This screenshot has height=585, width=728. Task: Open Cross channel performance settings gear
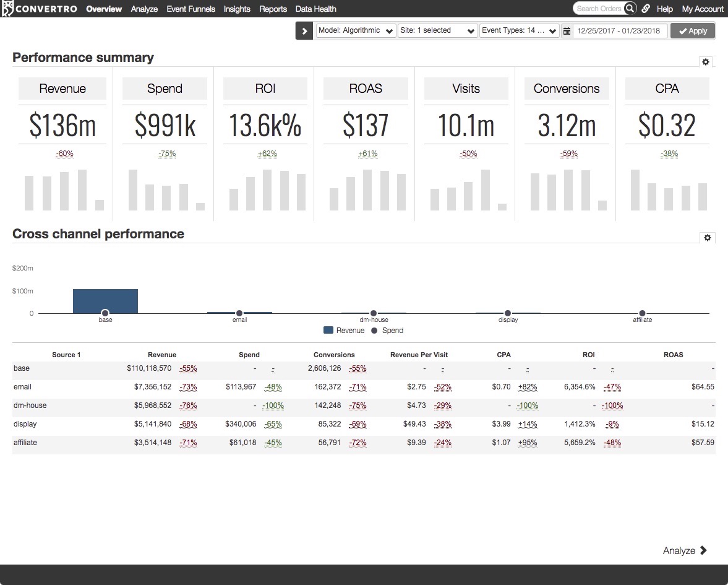click(707, 238)
